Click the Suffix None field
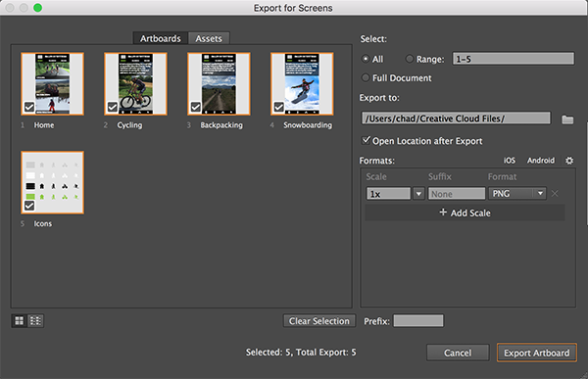Viewport: 588px width, 379px height. click(457, 194)
